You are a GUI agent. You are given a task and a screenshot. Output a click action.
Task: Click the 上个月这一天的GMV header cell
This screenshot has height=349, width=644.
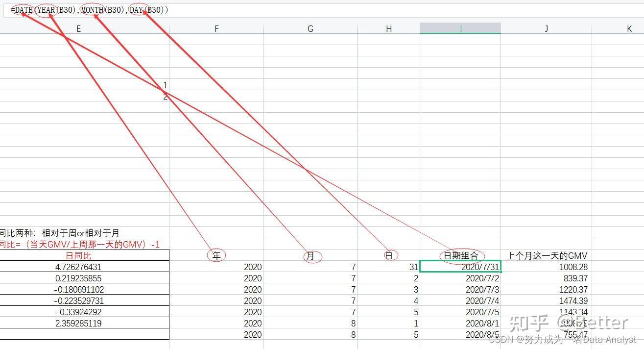coord(546,255)
